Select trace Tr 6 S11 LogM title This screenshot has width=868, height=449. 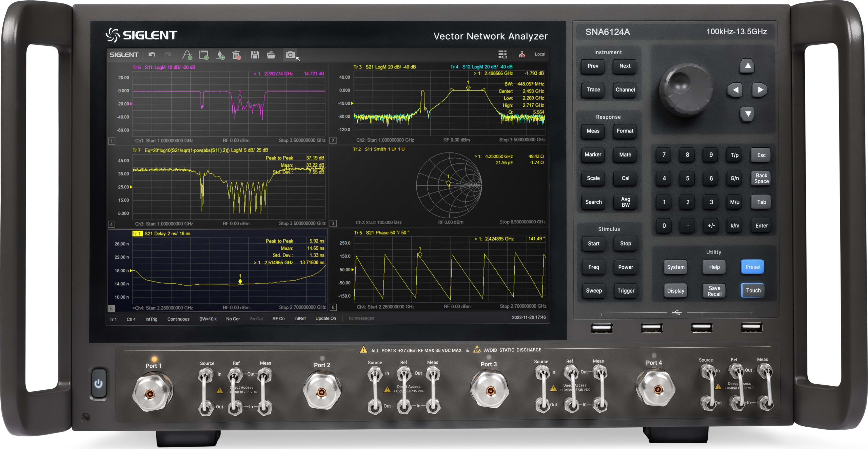[164, 67]
